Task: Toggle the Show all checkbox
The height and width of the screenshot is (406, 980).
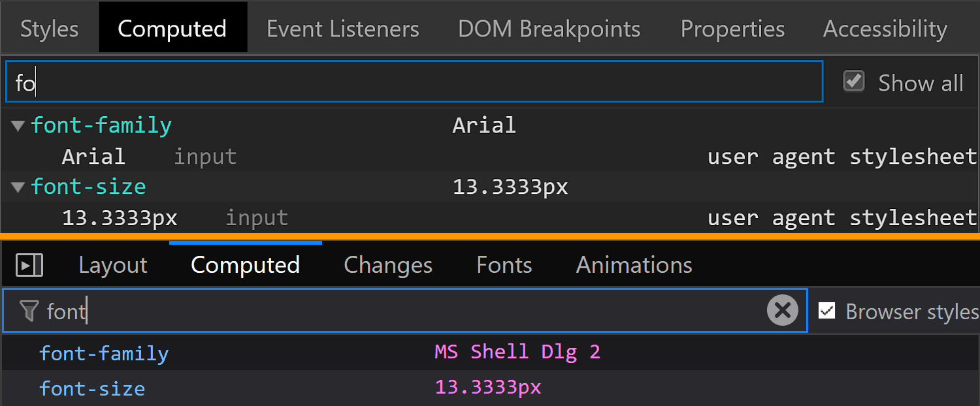Action: point(854,82)
